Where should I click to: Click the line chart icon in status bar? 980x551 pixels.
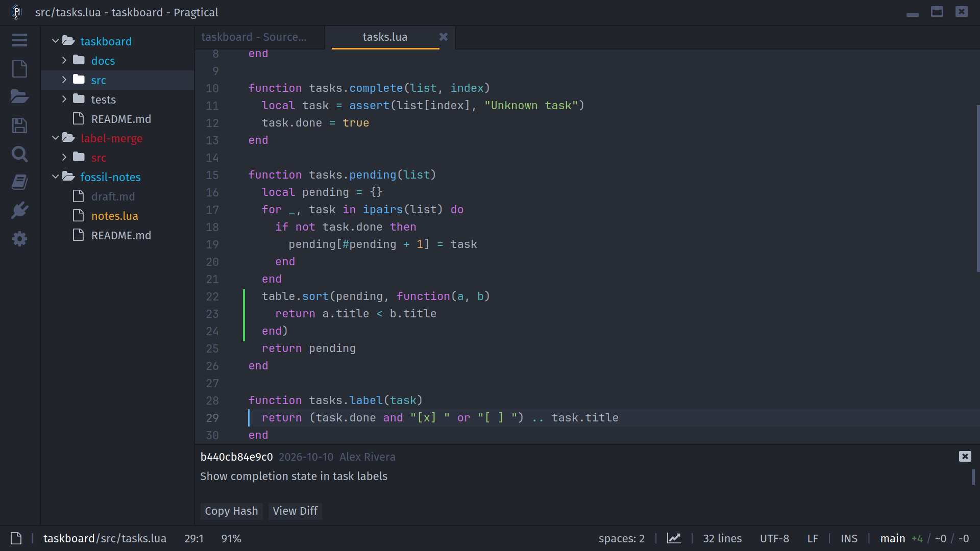click(674, 538)
